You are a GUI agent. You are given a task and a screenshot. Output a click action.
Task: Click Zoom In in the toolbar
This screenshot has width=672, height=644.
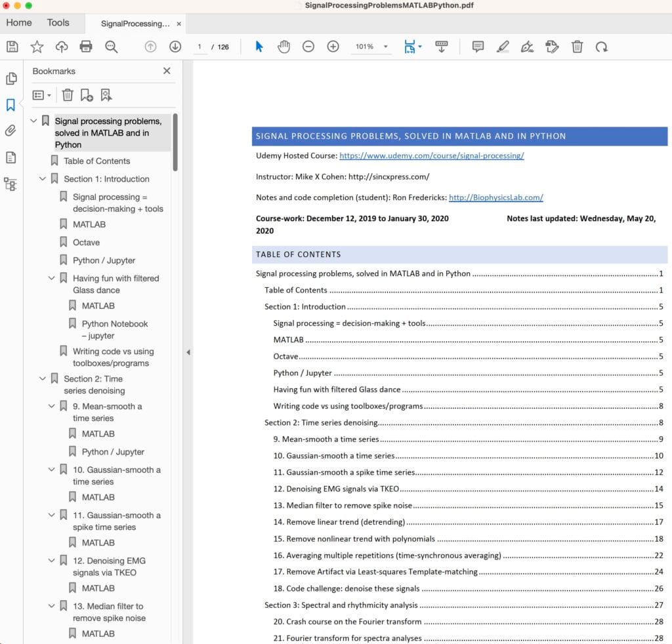pos(333,47)
